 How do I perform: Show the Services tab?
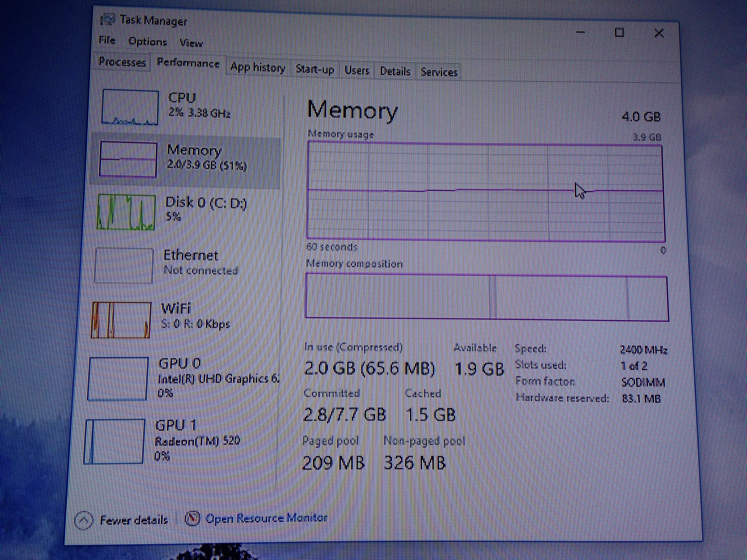pyautogui.click(x=439, y=72)
